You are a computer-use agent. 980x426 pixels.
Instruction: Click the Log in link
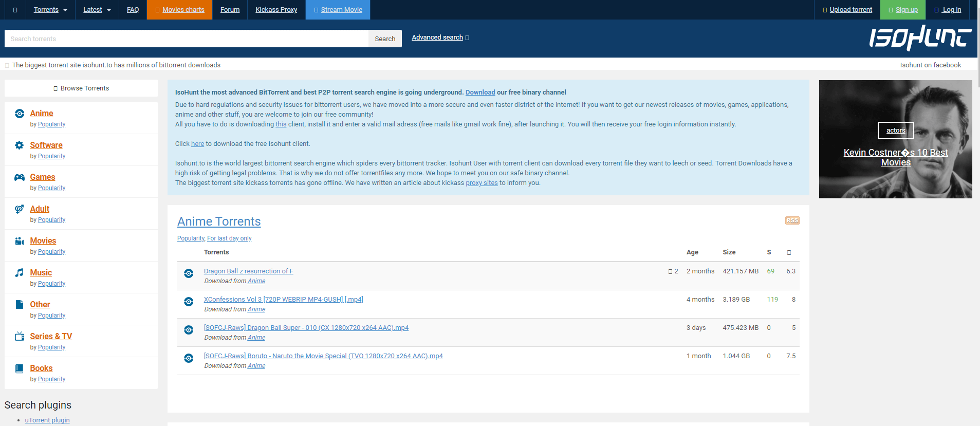[x=948, y=10]
